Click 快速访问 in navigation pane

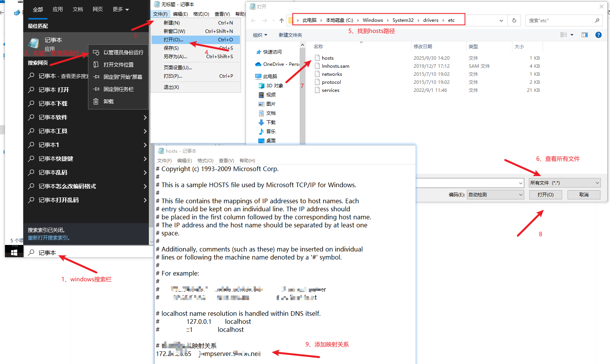272,52
